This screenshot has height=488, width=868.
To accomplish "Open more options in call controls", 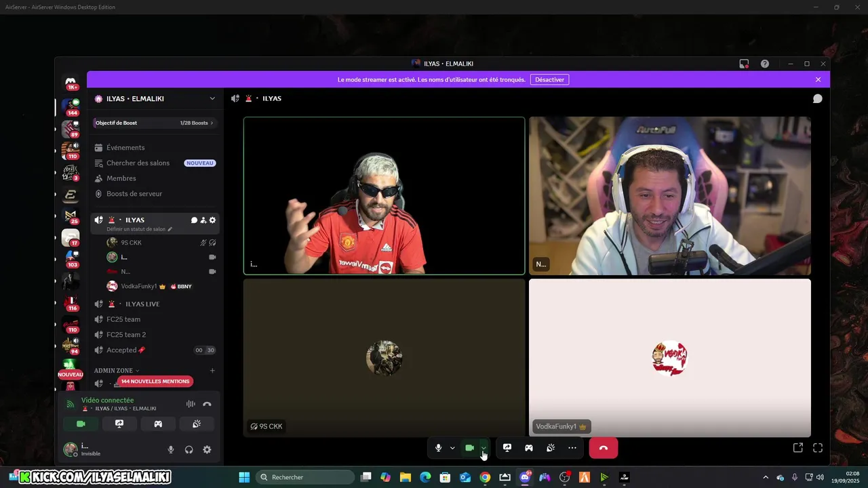I will [x=572, y=448].
